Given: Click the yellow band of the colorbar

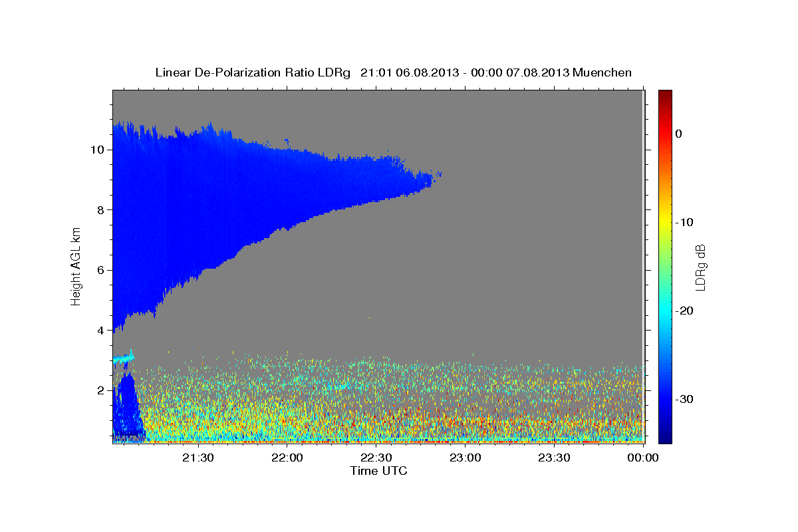Looking at the screenshot, I should (x=665, y=222).
